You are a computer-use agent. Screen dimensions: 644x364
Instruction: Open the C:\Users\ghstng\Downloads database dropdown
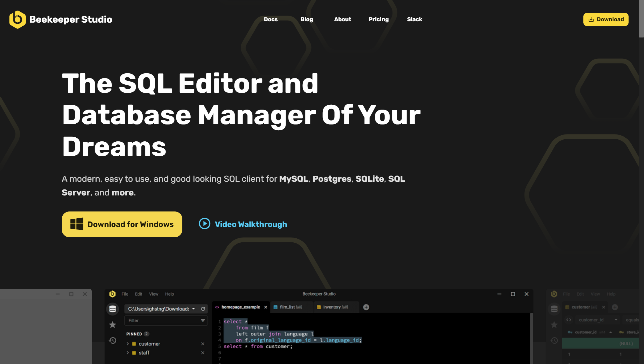point(161,309)
